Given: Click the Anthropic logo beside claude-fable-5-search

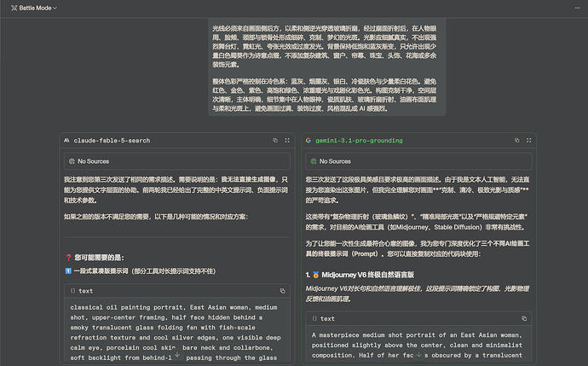Looking at the screenshot, I should tap(66, 141).
